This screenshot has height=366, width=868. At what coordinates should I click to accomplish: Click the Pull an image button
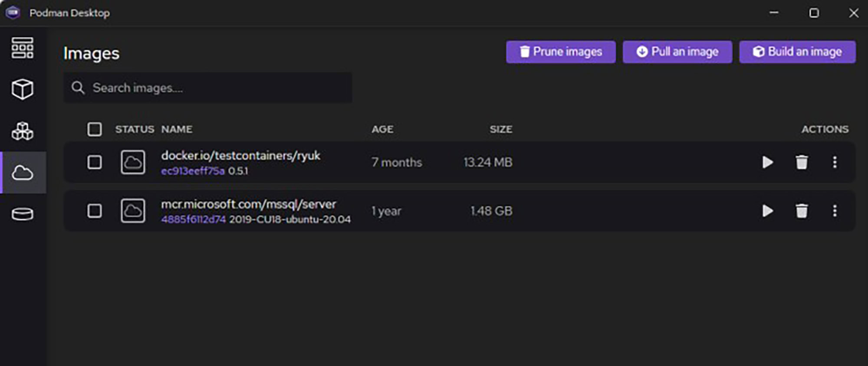click(677, 52)
